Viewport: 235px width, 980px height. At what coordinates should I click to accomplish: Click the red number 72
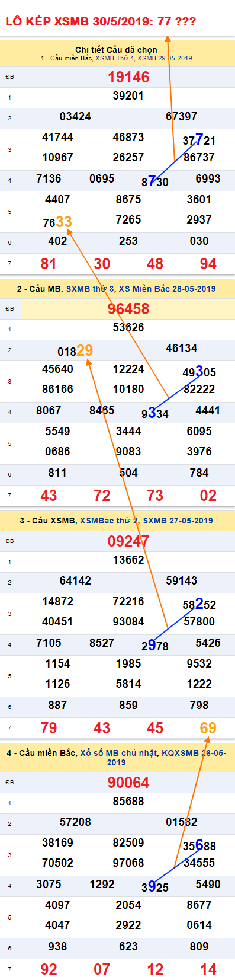(102, 496)
